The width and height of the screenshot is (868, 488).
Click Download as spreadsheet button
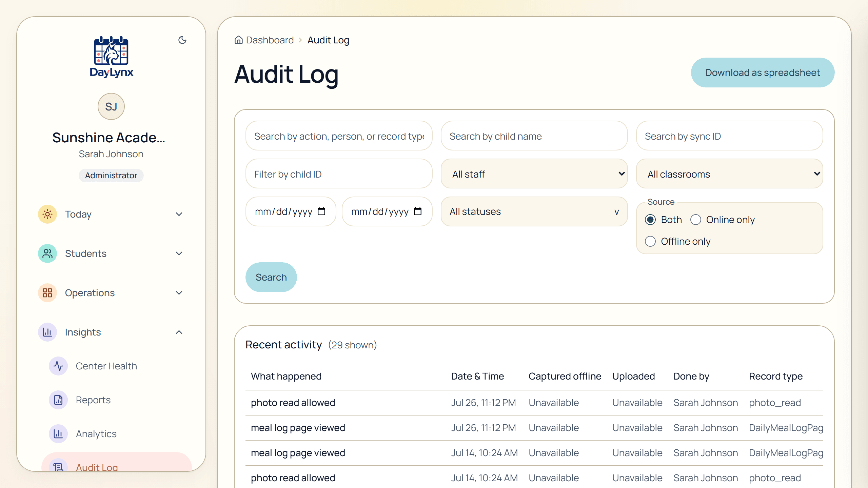pyautogui.click(x=763, y=73)
